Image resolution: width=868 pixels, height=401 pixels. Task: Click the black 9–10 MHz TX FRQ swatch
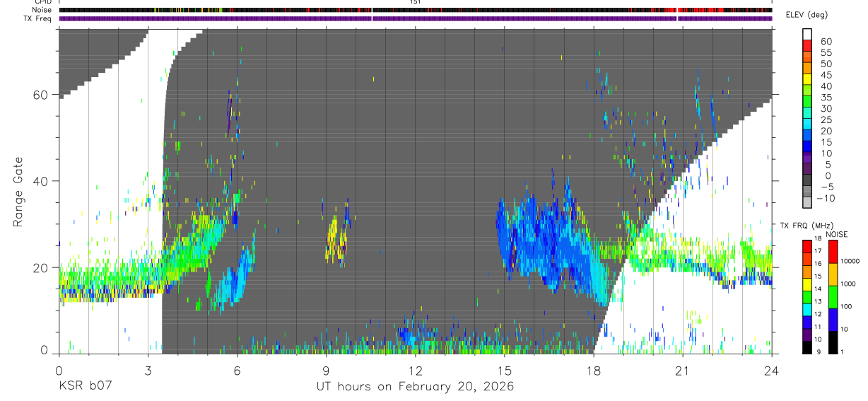click(807, 347)
